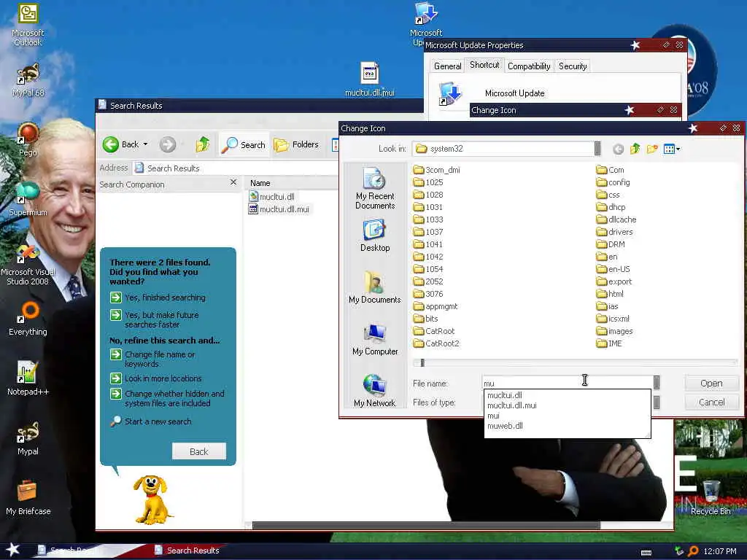
Task: Open My Recent Documents in places bar
Action: pyautogui.click(x=375, y=189)
